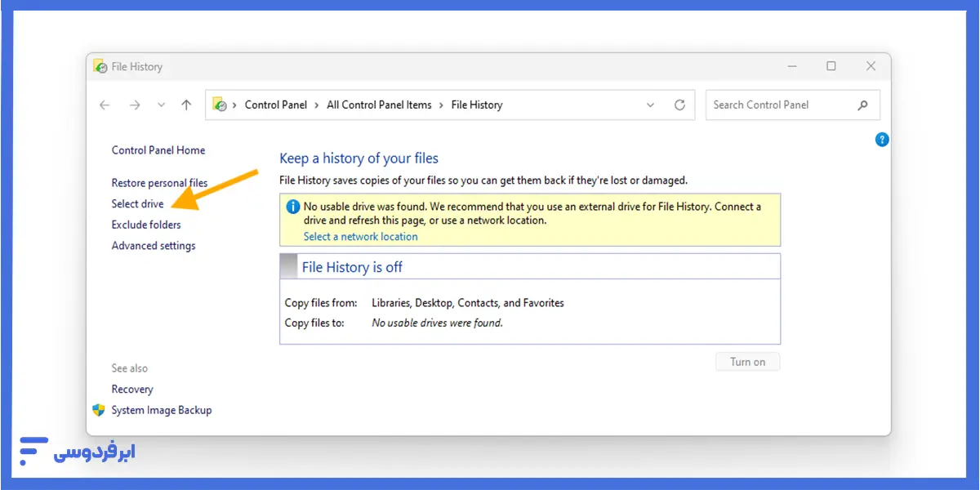Click 'Keep a history of your files' heading
Viewport: 980px width, 490px height.
[x=359, y=158]
